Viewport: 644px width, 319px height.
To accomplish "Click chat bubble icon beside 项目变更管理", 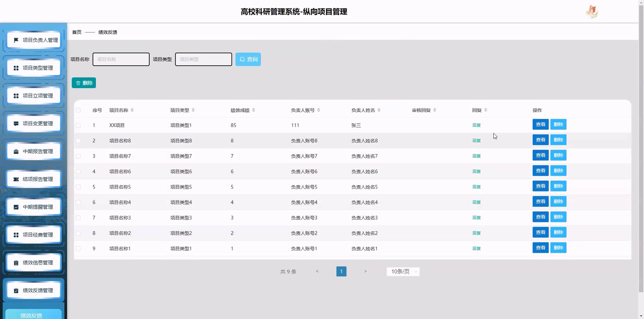I will tap(16, 124).
